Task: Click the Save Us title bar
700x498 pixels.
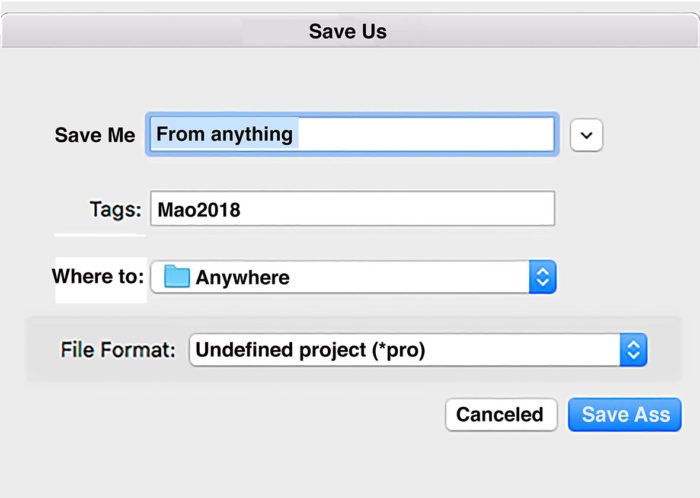Action: pos(348,32)
